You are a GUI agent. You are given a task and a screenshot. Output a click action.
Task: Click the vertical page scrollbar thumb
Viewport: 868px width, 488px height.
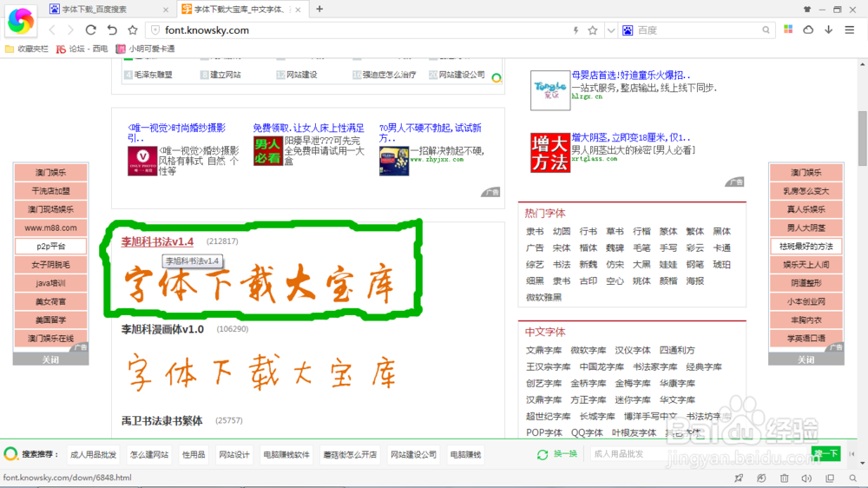pyautogui.click(x=863, y=138)
